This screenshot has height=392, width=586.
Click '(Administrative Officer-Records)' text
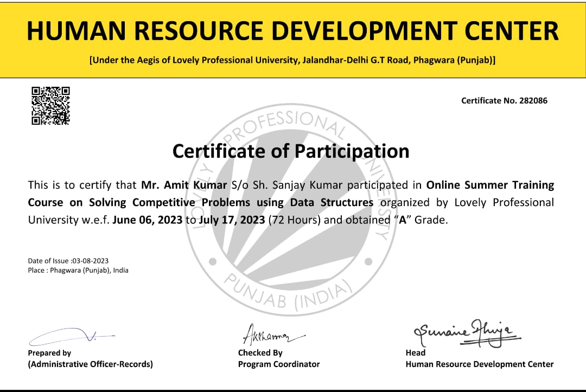(x=91, y=364)
